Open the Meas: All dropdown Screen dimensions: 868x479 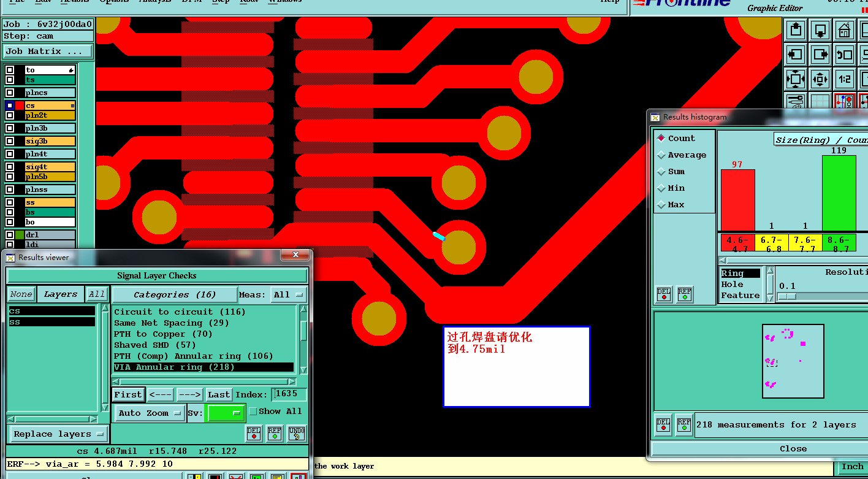tap(289, 295)
